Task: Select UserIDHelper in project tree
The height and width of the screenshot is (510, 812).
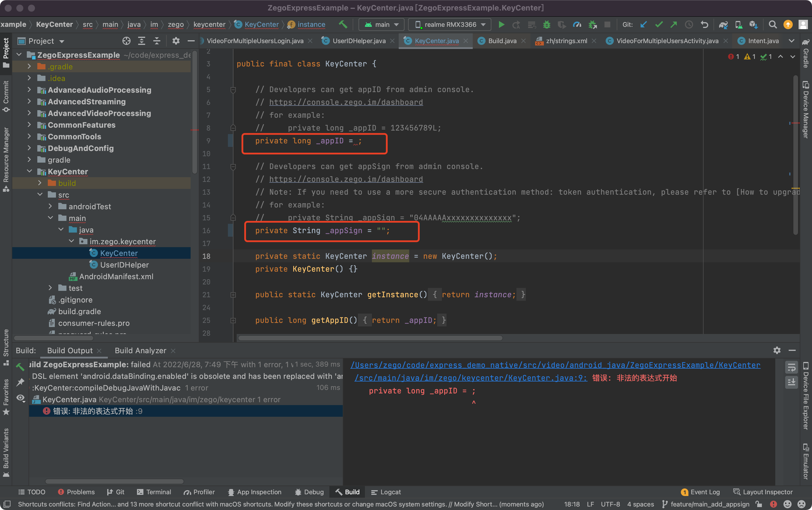Action: 124,265
